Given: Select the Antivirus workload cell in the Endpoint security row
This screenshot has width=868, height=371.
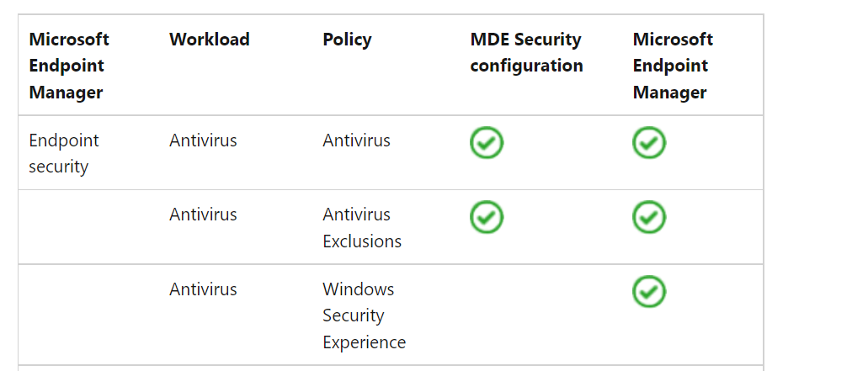Looking at the screenshot, I should 203,140.
